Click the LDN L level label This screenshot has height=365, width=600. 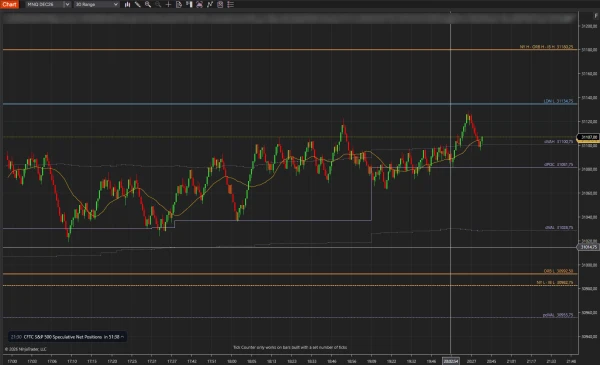pos(558,101)
